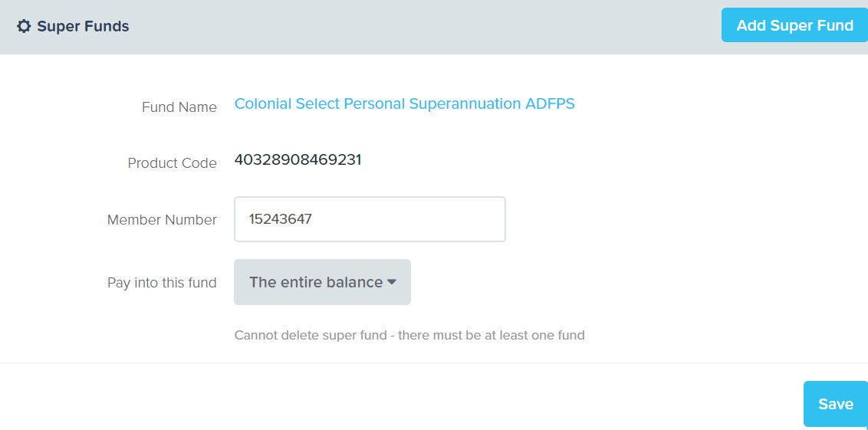Click the word ADFPS in the fund name
The width and height of the screenshot is (868, 430).
pos(550,103)
